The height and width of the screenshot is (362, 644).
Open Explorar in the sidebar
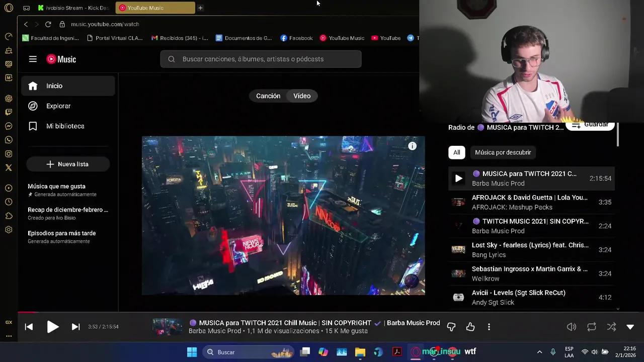pyautogui.click(x=68, y=106)
